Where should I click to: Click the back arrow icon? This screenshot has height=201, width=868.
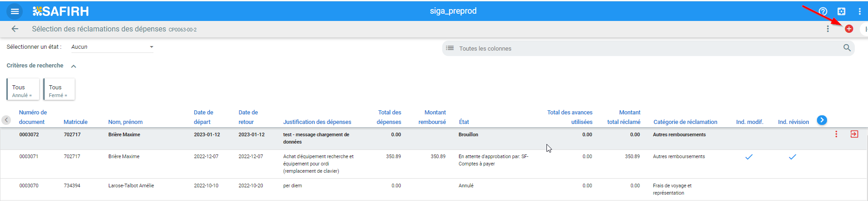point(15,29)
